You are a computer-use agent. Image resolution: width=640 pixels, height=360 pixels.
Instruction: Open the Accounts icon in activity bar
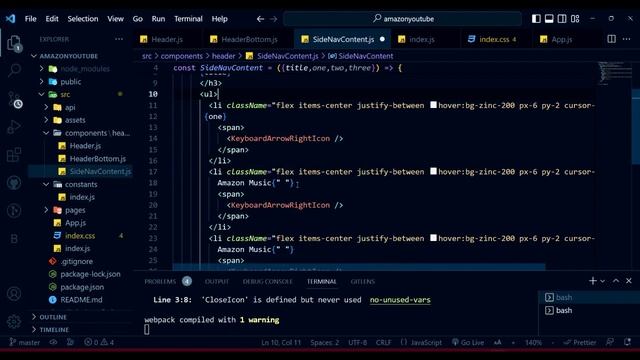pos(14,293)
